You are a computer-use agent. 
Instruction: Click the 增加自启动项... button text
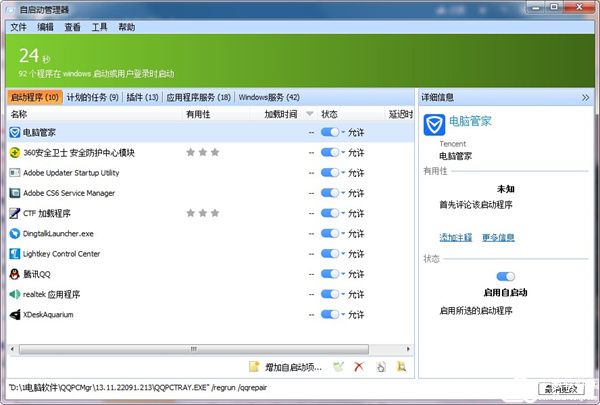point(293,367)
